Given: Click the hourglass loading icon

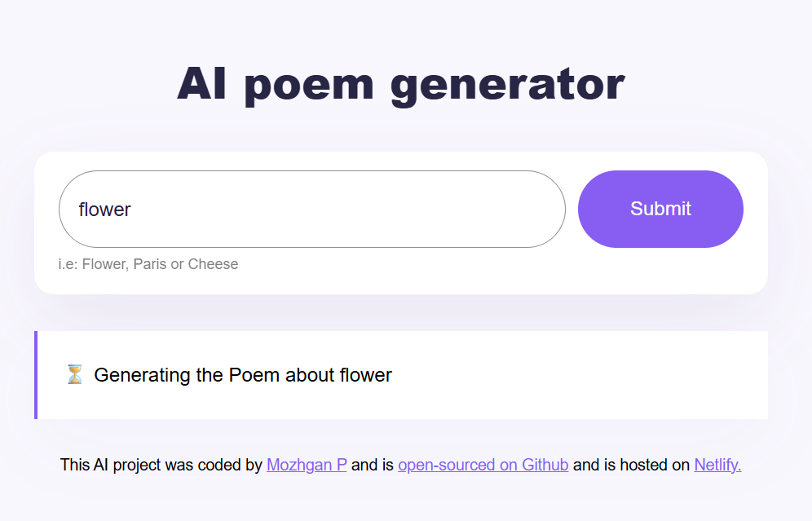Looking at the screenshot, I should [x=74, y=374].
